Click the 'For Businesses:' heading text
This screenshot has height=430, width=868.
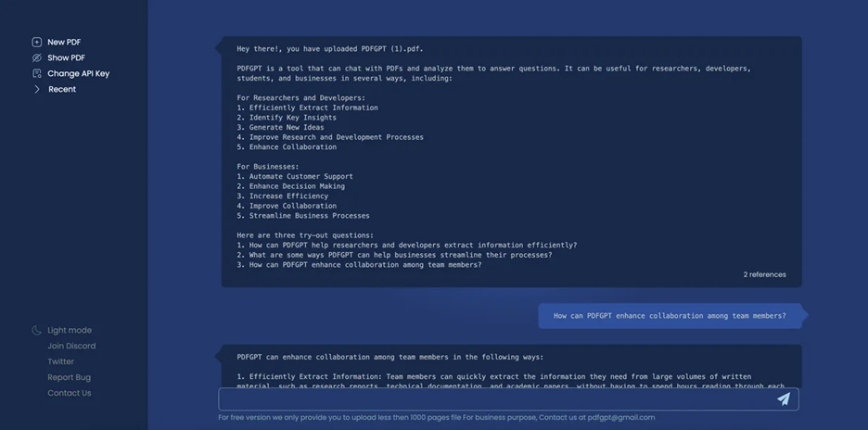click(268, 167)
